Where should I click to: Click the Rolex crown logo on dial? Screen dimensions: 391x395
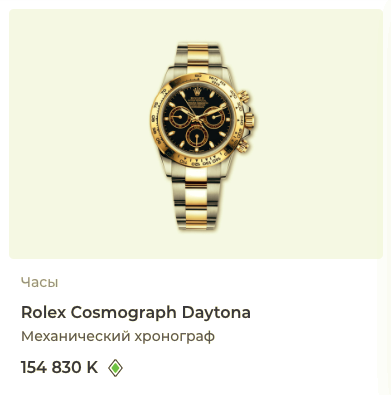tap(197, 90)
